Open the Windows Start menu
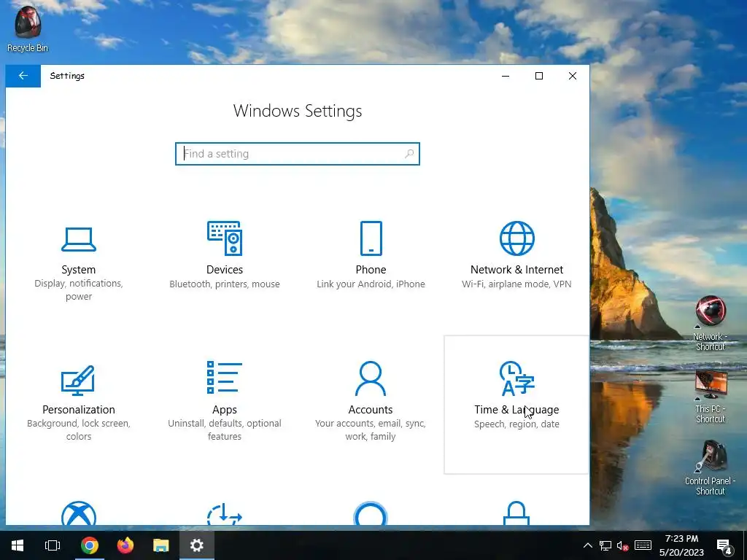Image resolution: width=747 pixels, height=560 pixels. (x=18, y=545)
